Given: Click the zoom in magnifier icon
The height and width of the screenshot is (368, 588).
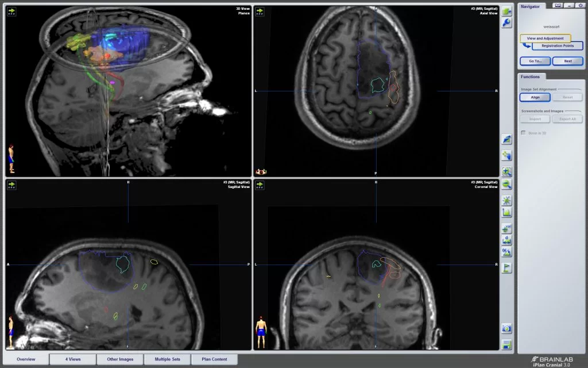Looking at the screenshot, I should [506, 172].
